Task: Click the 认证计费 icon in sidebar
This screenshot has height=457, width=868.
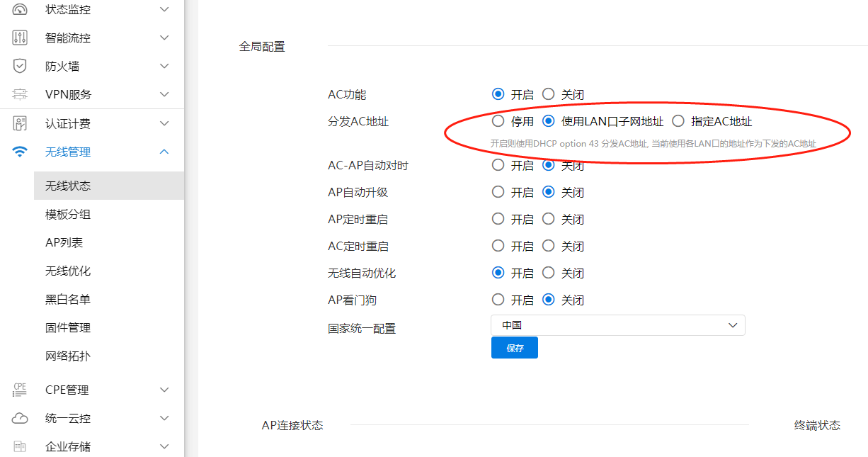Action: coord(20,124)
